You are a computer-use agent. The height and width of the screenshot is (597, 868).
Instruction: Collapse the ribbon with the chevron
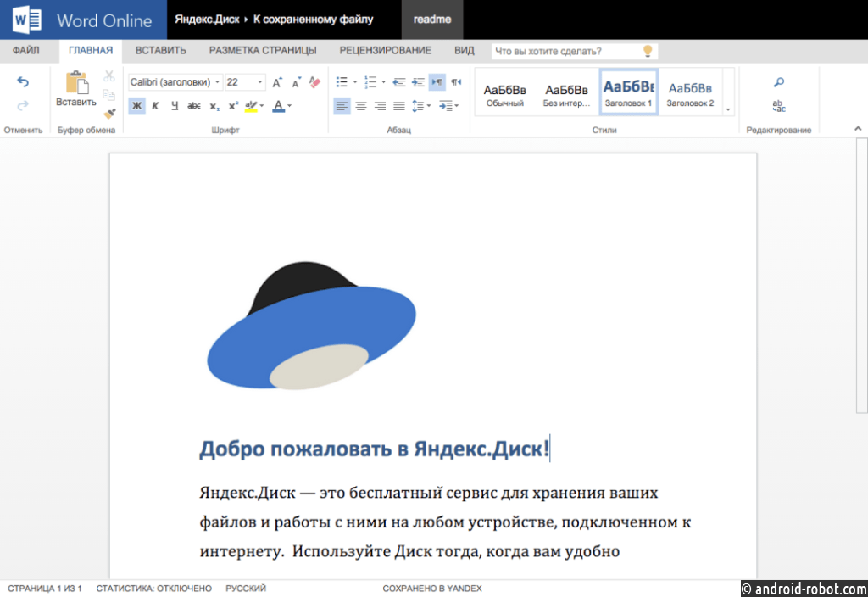[x=858, y=129]
